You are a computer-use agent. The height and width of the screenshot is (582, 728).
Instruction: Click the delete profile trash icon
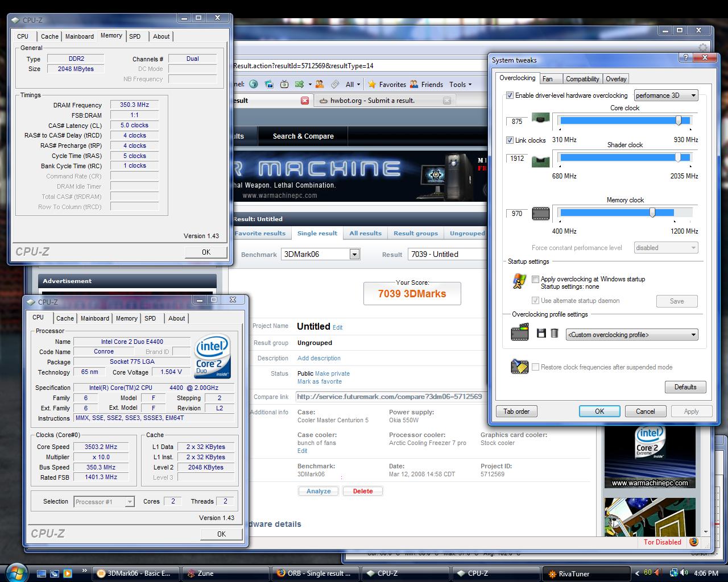point(555,334)
